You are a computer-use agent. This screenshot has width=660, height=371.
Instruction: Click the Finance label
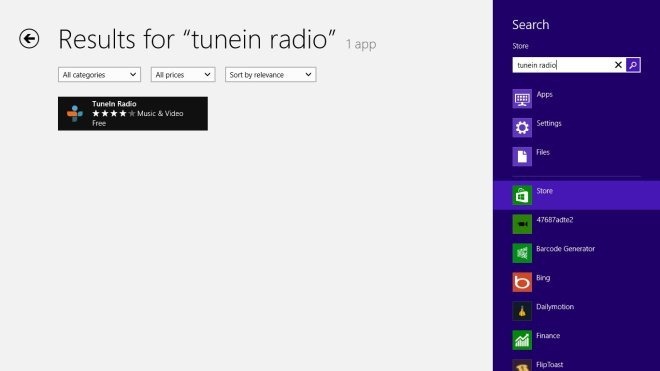(x=548, y=336)
